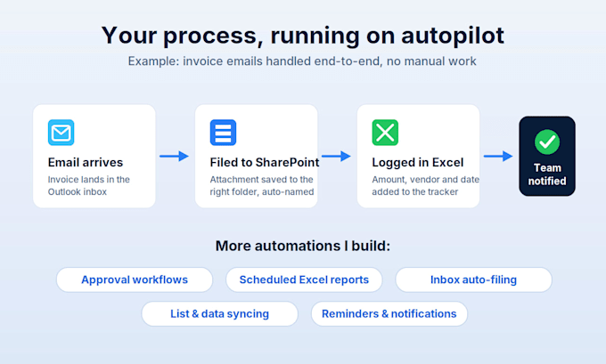Click the Filed to SharePoint heading
The image size is (606, 364).
265,163
